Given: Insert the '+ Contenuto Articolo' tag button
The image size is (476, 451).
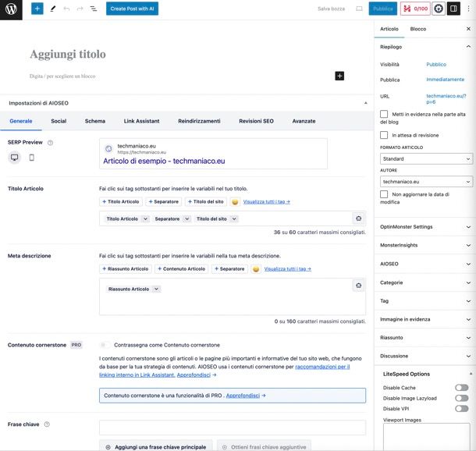Looking at the screenshot, I should pyautogui.click(x=182, y=269).
